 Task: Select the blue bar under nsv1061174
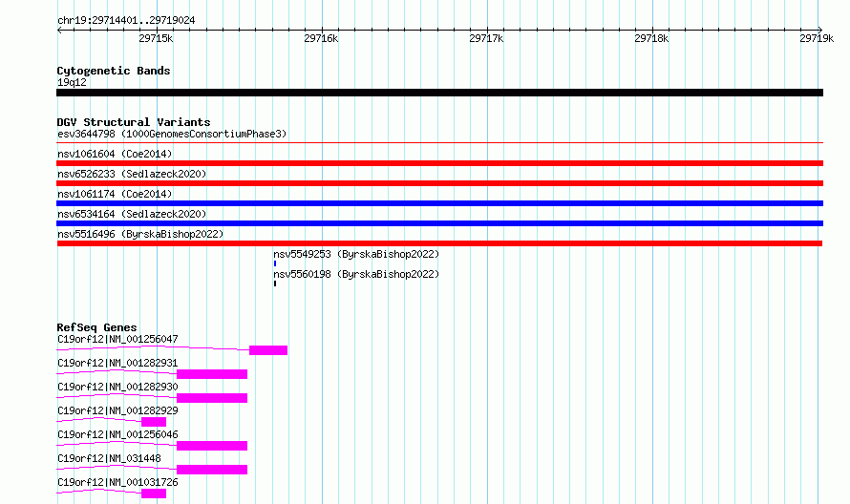(439, 203)
